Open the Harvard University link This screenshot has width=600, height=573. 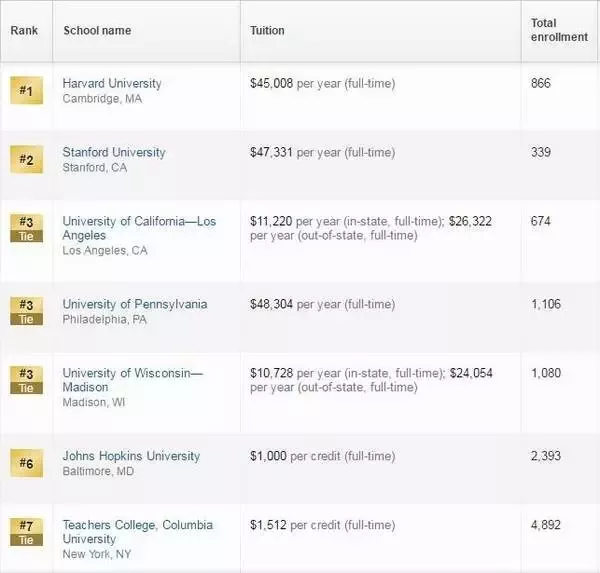[x=112, y=83]
